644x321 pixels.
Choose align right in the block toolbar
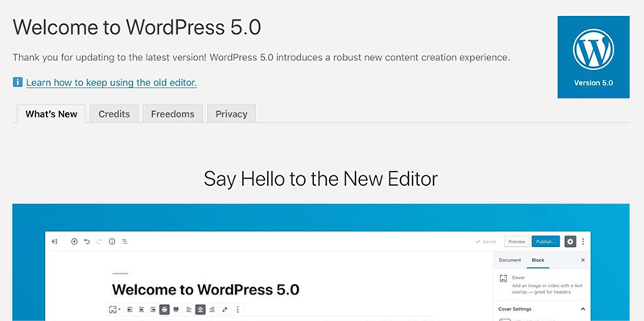(153, 309)
